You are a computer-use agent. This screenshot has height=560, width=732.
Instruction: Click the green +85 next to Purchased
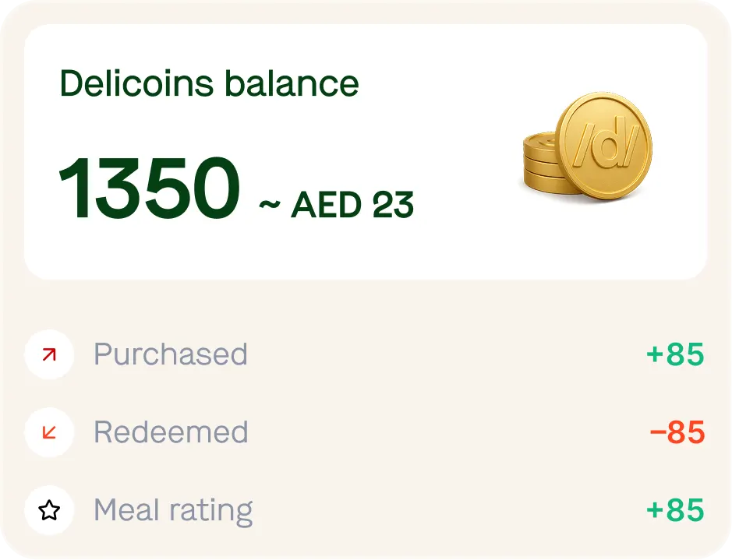tap(676, 354)
